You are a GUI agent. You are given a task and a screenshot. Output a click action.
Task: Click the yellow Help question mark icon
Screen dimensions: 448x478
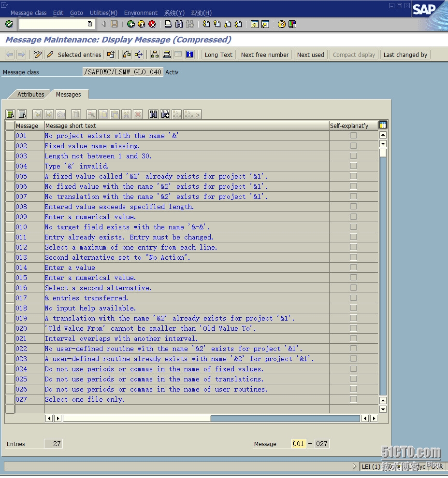pyautogui.click(x=282, y=24)
